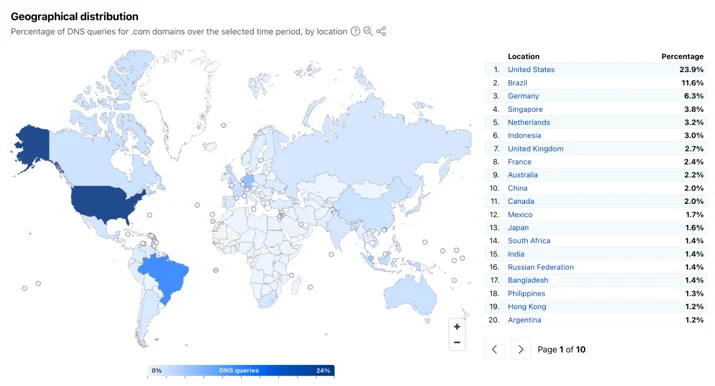
Task: Click the magnifier zoom icon beside the description
Action: [368, 31]
